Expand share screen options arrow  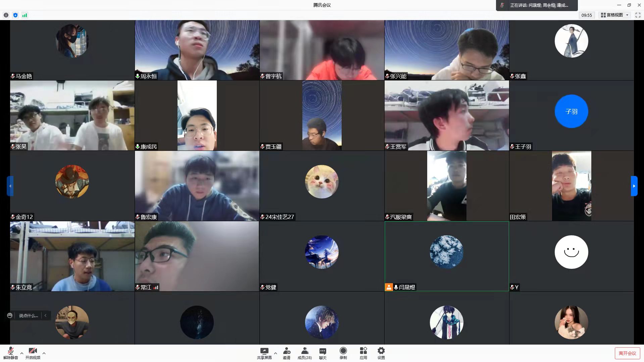276,353
